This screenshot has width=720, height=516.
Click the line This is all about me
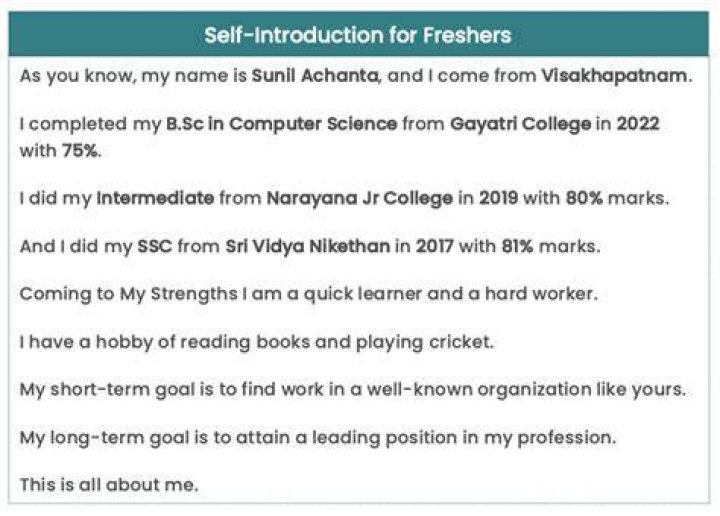(109, 485)
